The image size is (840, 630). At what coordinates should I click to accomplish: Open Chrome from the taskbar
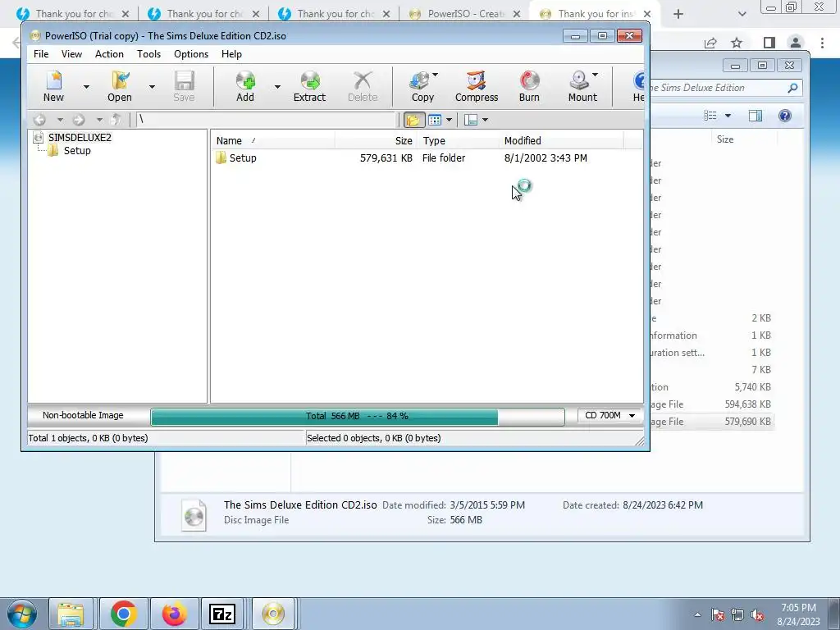coord(124,614)
